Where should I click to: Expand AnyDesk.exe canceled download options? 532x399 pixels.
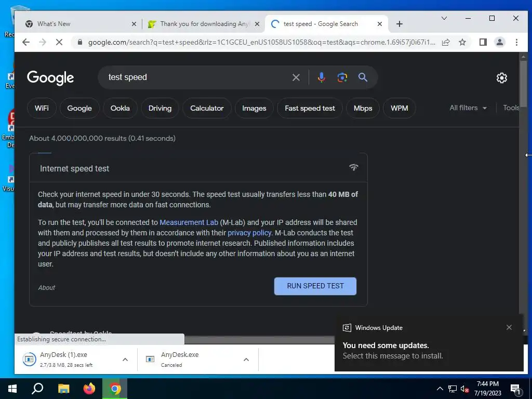246,360
